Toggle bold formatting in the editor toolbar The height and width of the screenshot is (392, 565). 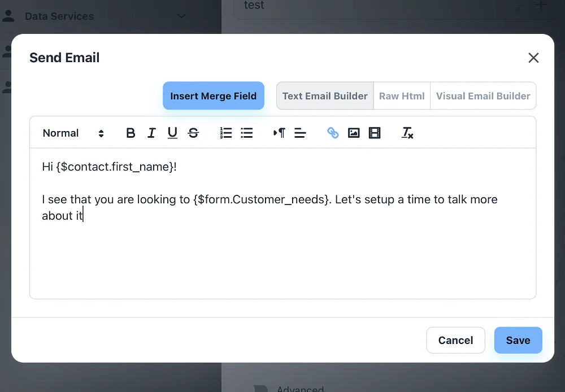click(x=131, y=133)
